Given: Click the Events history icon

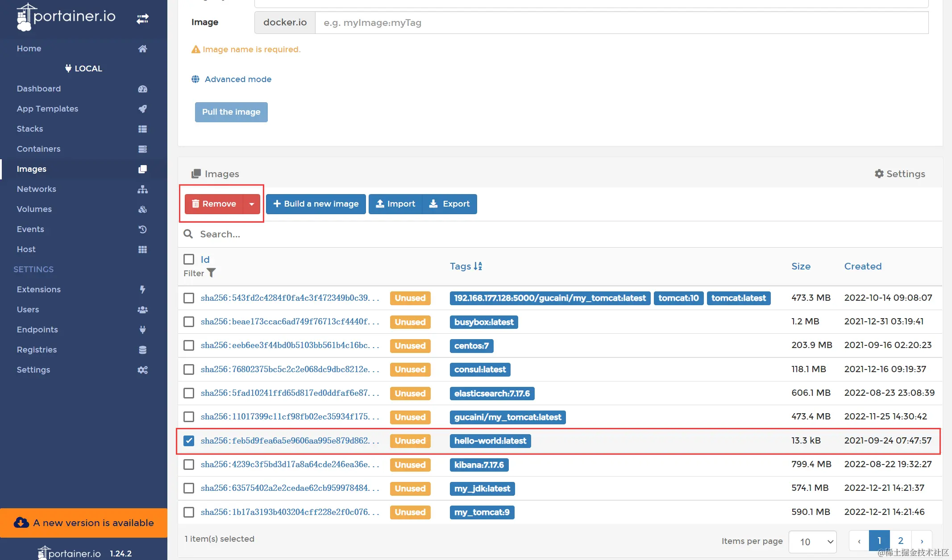Looking at the screenshot, I should (x=142, y=229).
